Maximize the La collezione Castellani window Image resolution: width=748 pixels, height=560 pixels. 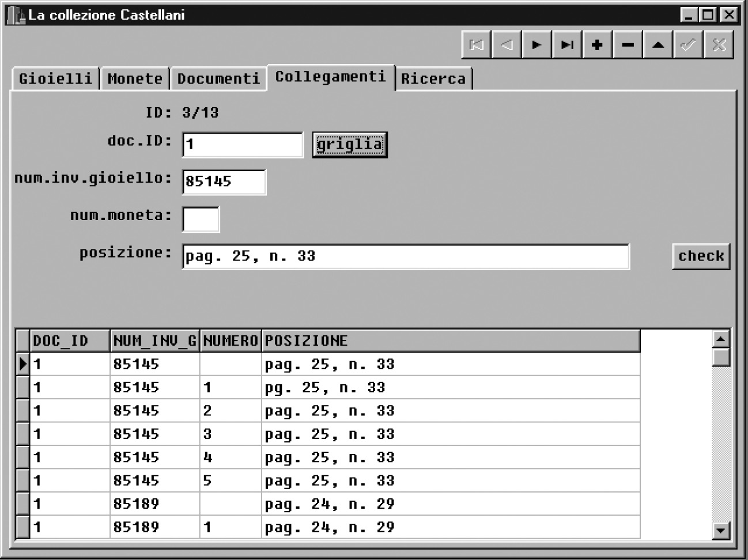point(708,15)
